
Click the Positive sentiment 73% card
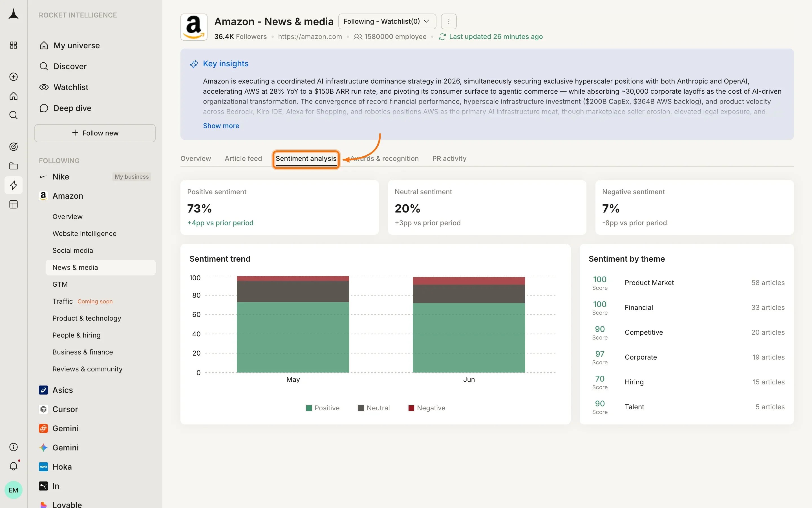click(279, 207)
